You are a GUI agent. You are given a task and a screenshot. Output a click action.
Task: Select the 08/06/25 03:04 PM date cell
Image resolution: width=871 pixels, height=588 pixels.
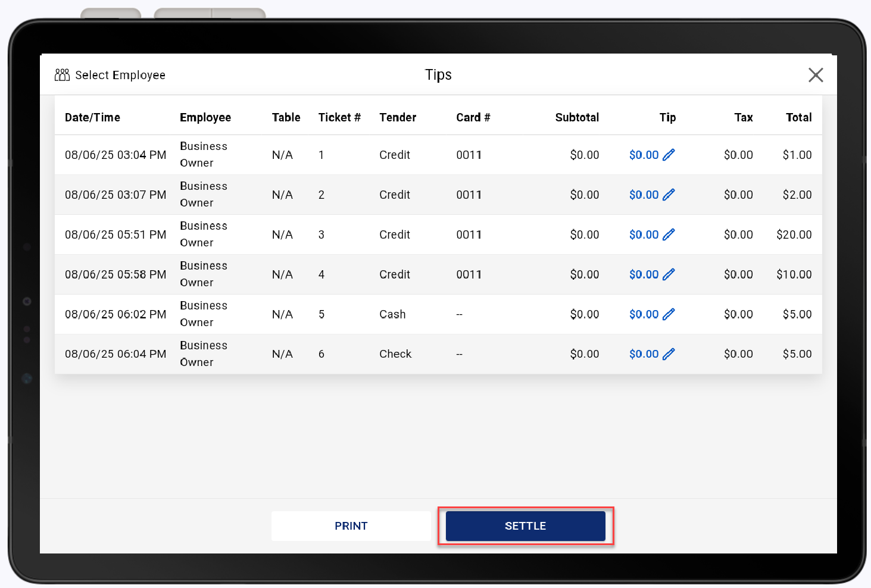(115, 155)
